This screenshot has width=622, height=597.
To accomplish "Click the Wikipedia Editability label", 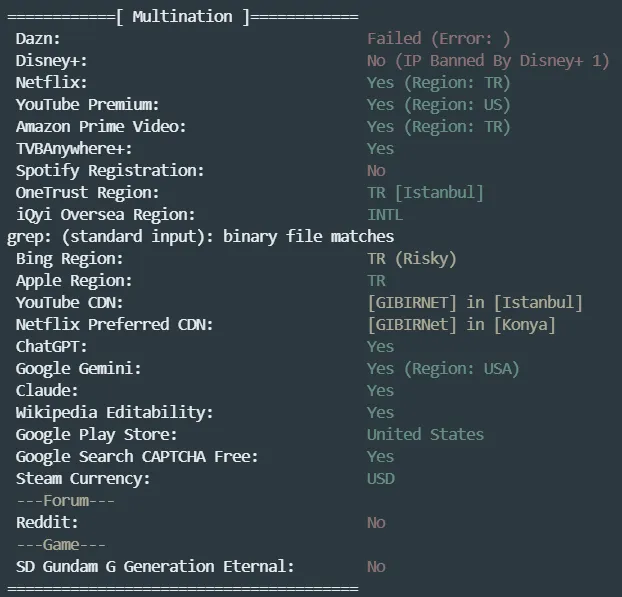I will [x=114, y=412].
